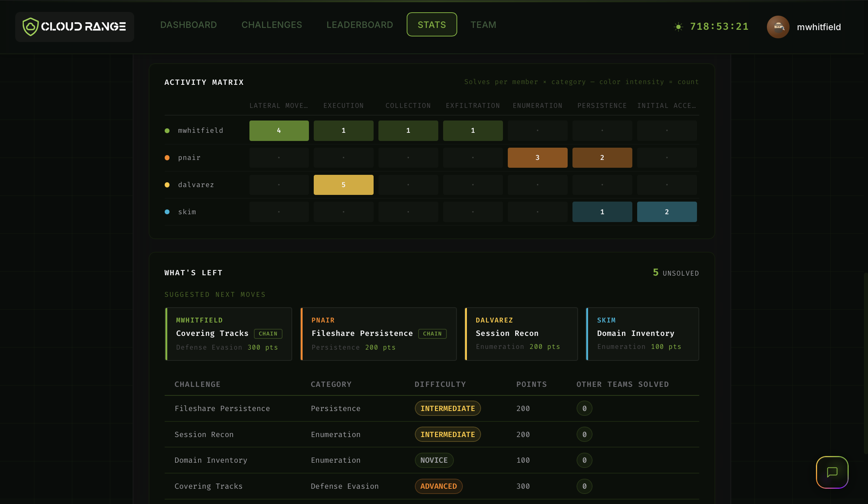Click the yellow dot beside dalvarez
Image resolution: width=868 pixels, height=504 pixels.
167,185
